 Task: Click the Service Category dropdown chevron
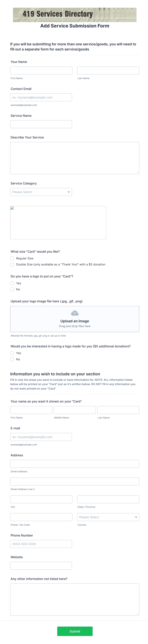pyautogui.click(x=69, y=192)
